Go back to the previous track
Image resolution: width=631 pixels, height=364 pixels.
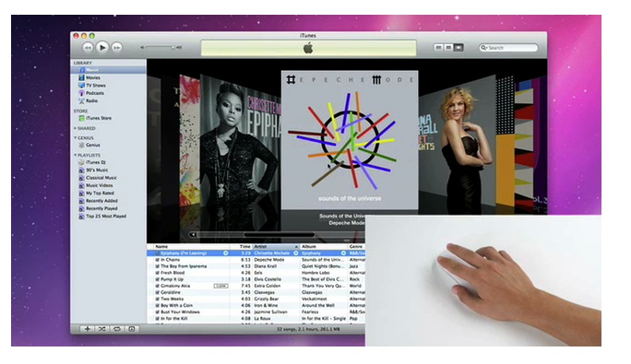pyautogui.click(x=88, y=48)
